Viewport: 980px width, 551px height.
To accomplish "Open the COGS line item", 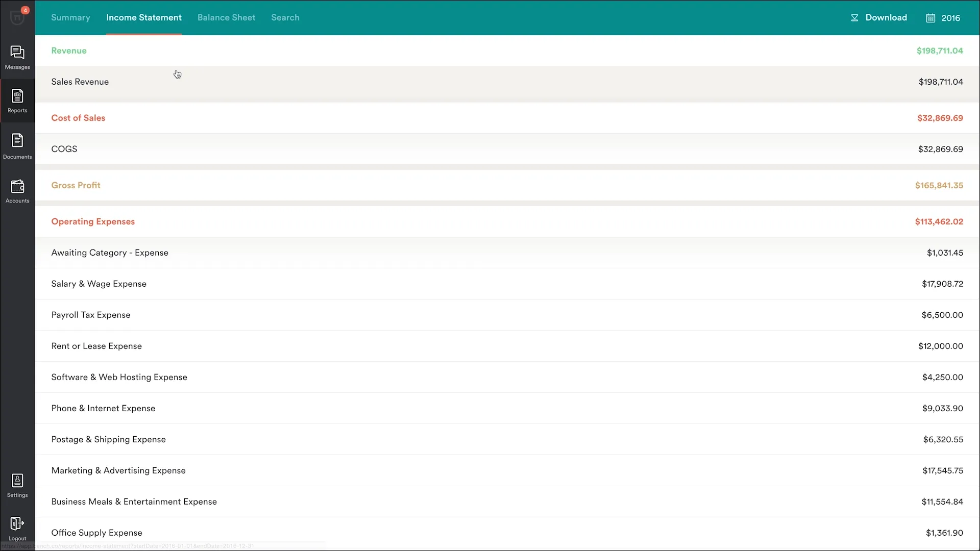I will [64, 149].
